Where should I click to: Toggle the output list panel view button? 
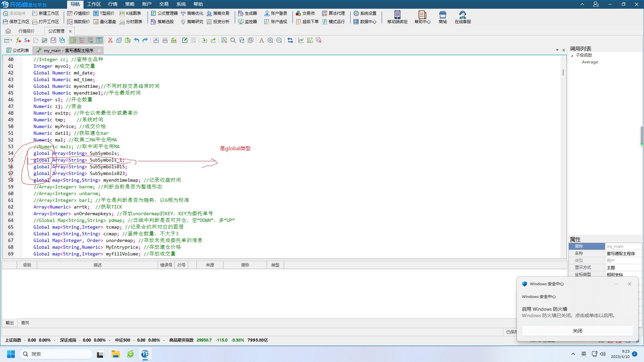91,40
